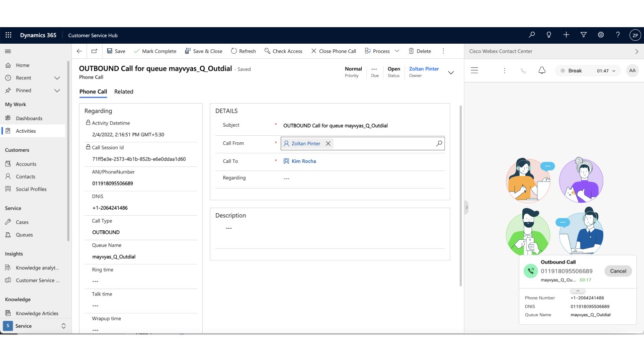Click the AA agent avatar
This screenshot has width=644, height=362.
click(632, 71)
